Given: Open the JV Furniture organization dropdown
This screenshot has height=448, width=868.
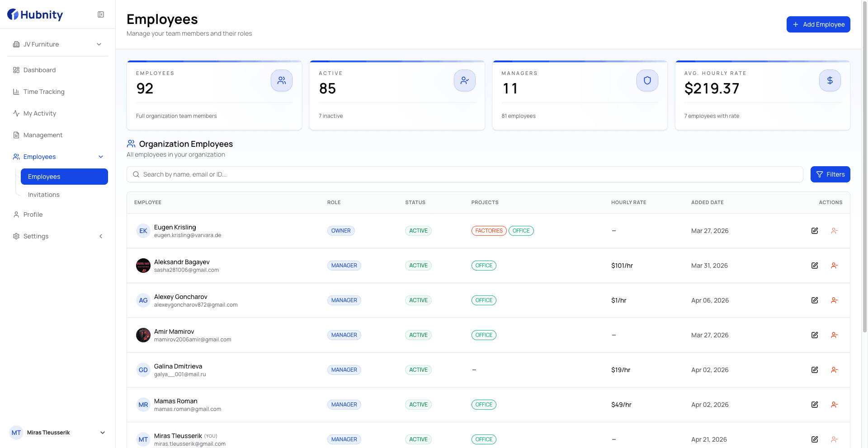Looking at the screenshot, I should (x=57, y=44).
